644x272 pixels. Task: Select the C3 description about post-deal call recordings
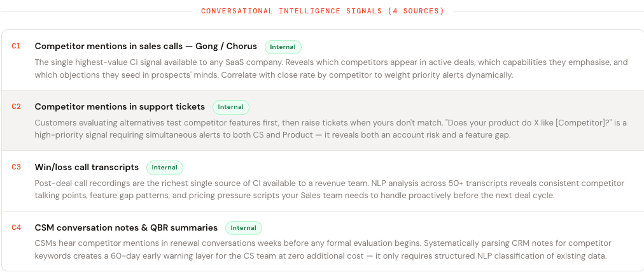tap(331, 189)
